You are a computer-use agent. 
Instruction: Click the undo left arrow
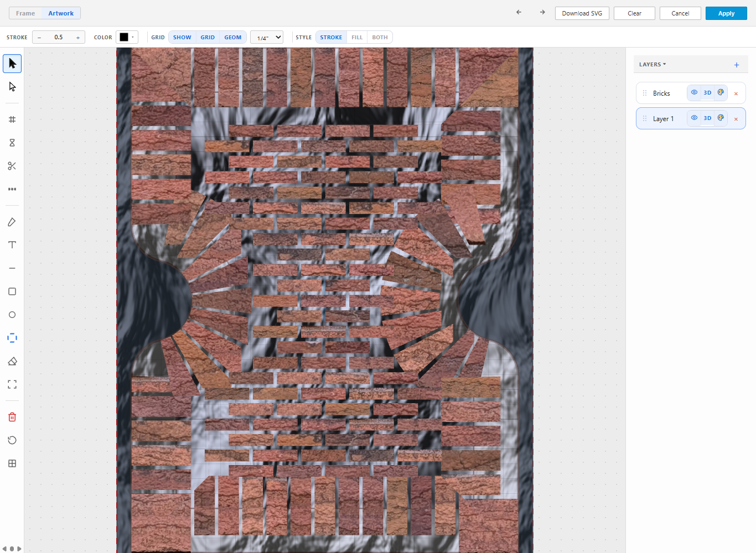519,12
